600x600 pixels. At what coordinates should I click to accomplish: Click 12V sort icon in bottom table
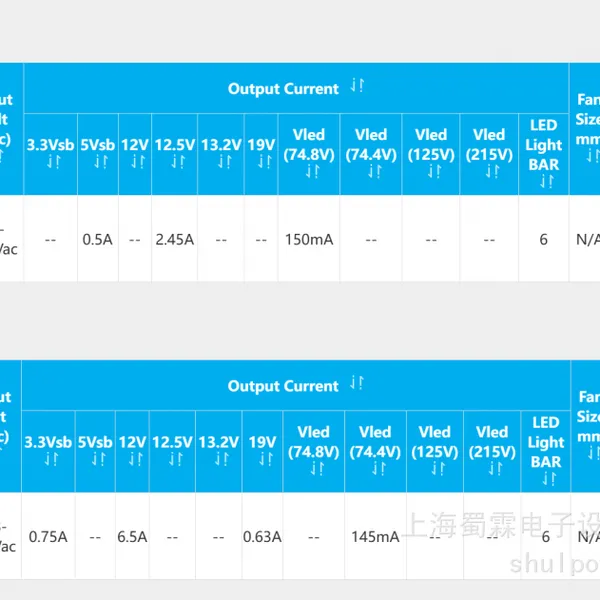pyautogui.click(x=136, y=459)
